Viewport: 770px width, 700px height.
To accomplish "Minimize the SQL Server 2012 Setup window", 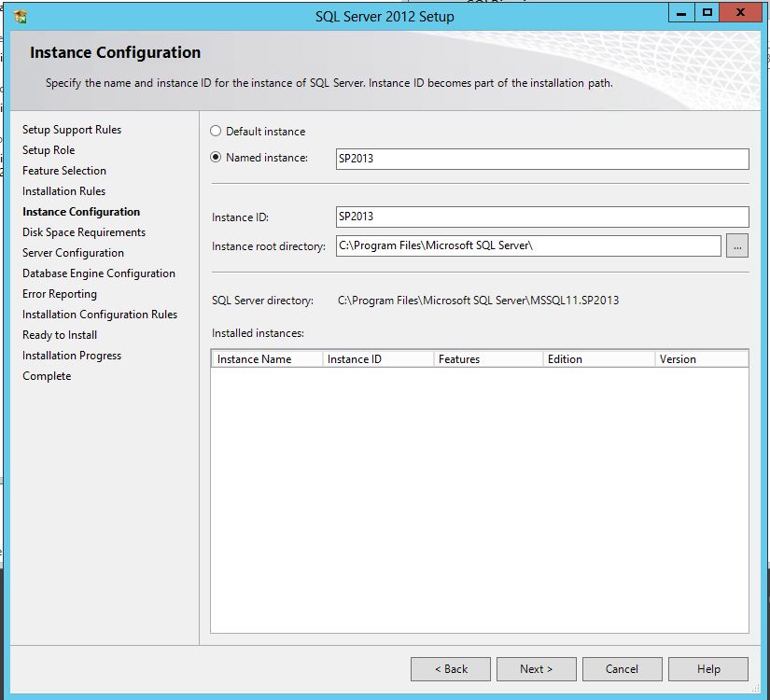I will pyautogui.click(x=681, y=13).
